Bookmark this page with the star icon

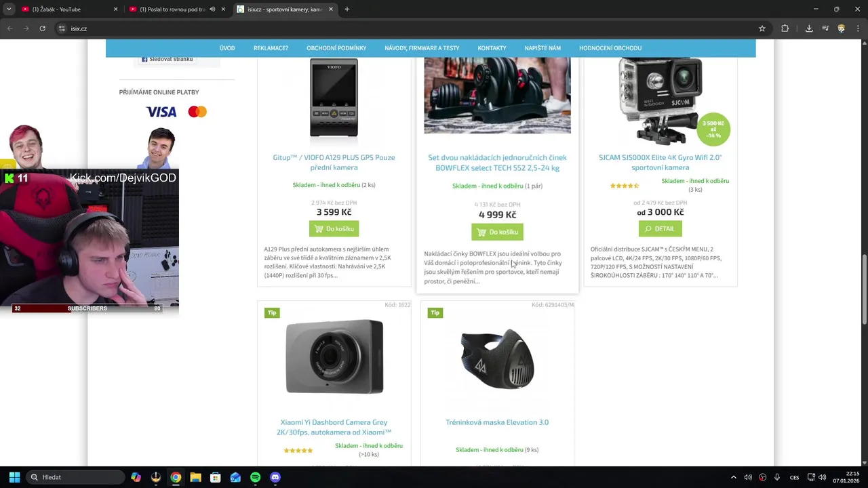point(762,28)
